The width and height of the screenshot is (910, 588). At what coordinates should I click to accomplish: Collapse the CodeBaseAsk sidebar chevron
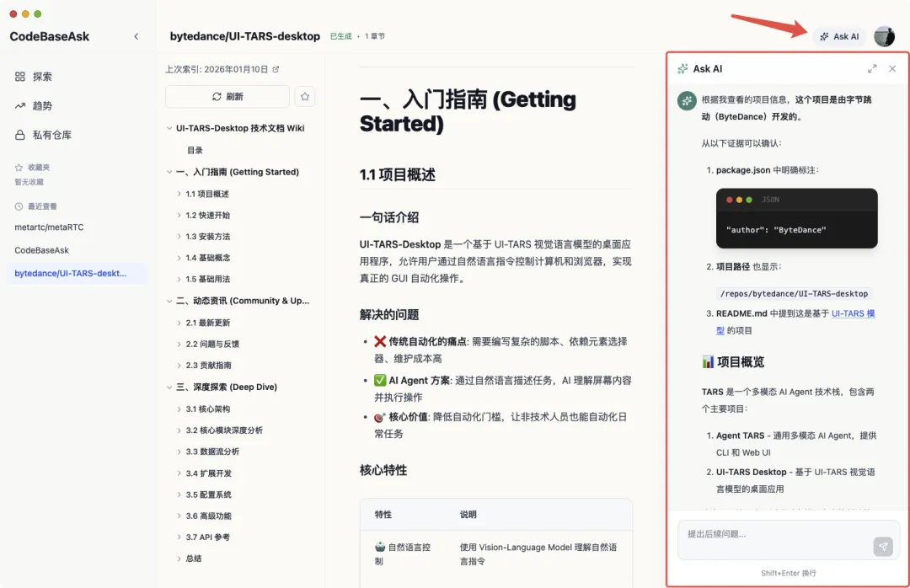coord(136,36)
